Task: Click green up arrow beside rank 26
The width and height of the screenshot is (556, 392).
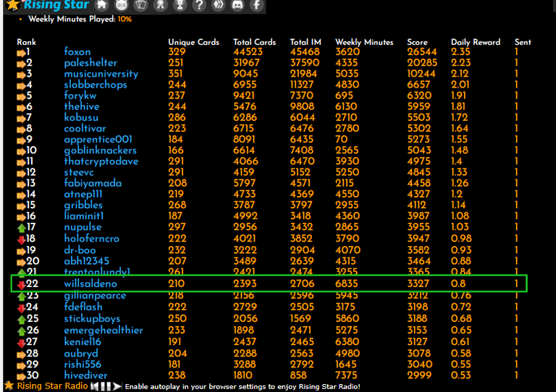Action: 21,331
